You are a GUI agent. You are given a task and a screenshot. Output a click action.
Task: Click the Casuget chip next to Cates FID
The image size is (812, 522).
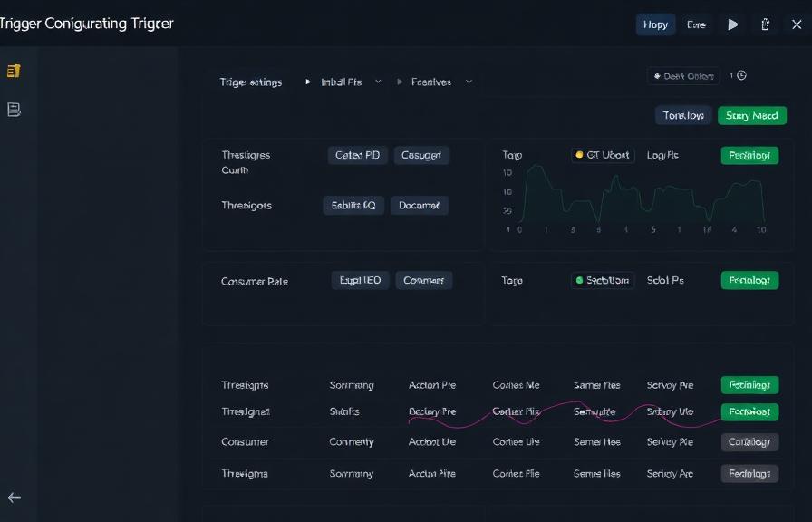[421, 154]
